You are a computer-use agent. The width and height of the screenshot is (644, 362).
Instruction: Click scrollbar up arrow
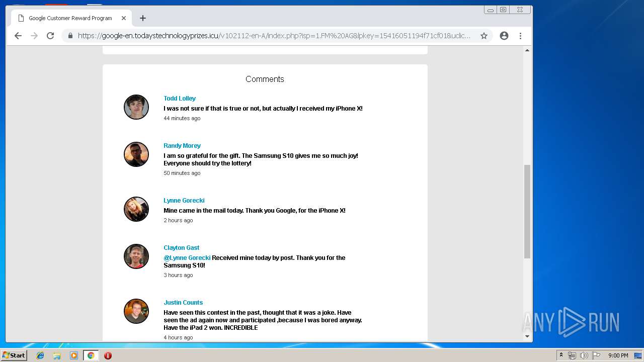pyautogui.click(x=527, y=50)
